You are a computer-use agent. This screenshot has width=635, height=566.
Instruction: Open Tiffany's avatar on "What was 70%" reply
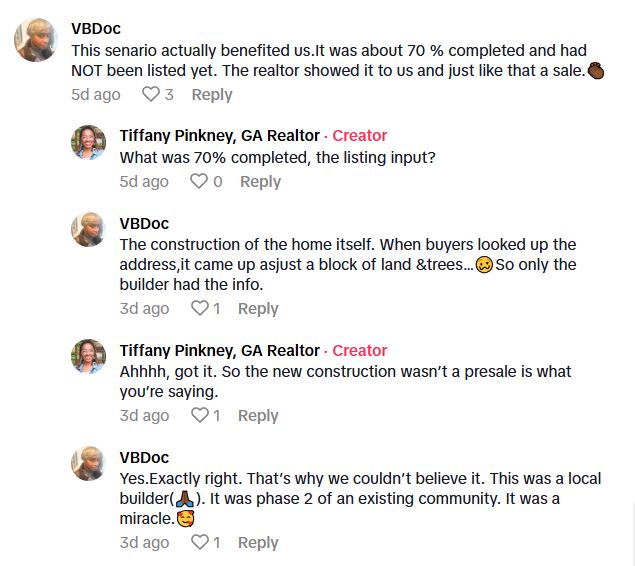89,143
